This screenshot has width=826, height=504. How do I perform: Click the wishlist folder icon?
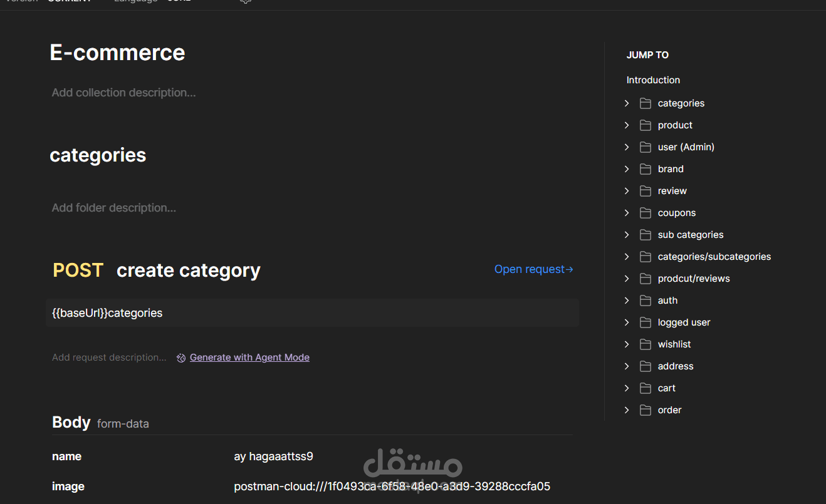(646, 344)
